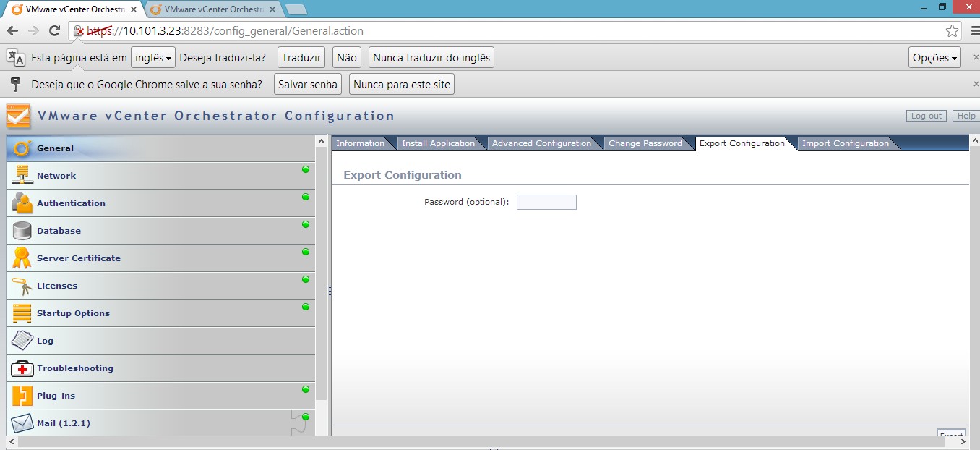Click the Startup Options icon

coord(22,313)
